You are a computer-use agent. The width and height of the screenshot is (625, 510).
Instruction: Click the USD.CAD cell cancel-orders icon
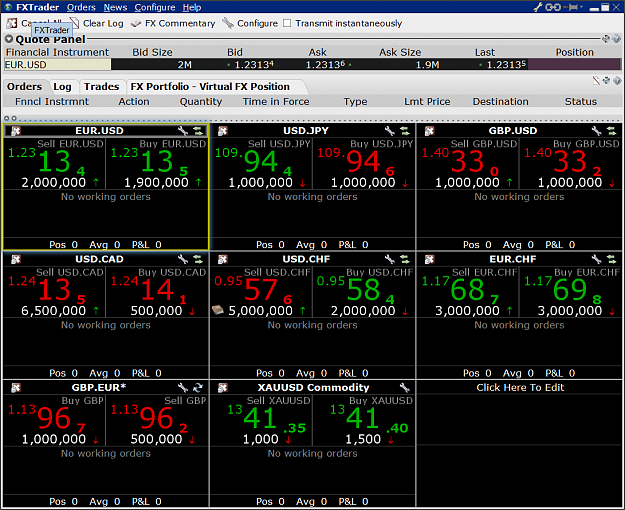pyautogui.click(x=16, y=259)
